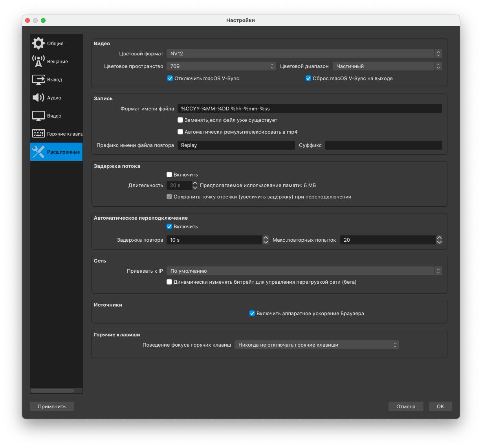This screenshot has width=482, height=448.
Task: Decrease Задержка повтора with down arrow
Action: click(266, 242)
